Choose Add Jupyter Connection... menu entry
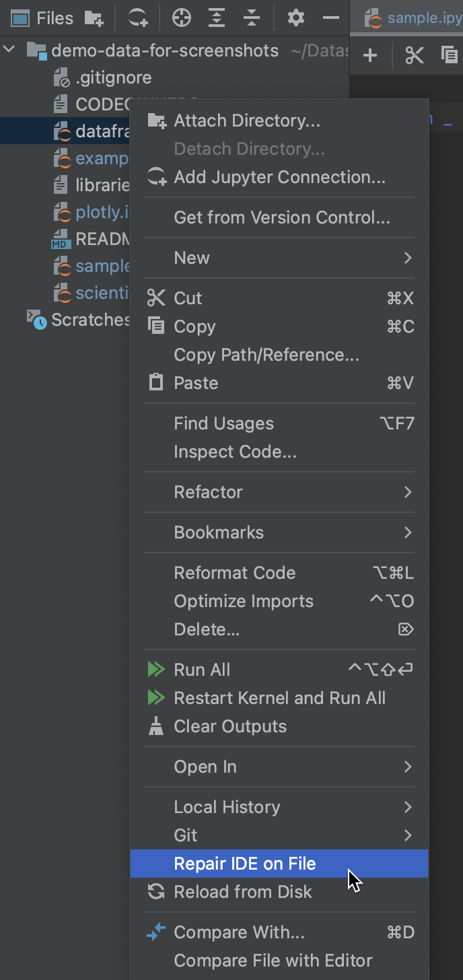The height and width of the screenshot is (980, 463). 279,177
